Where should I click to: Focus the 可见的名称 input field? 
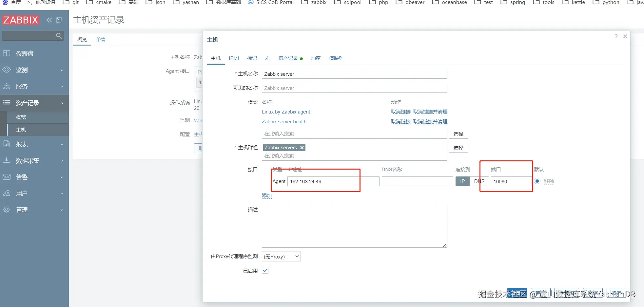[x=354, y=88]
